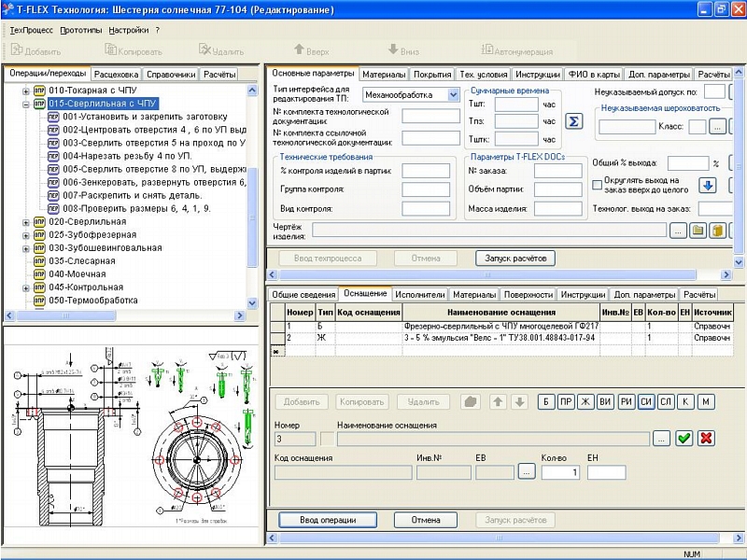This screenshot has height=560, width=747.
Task: Open ТехПроцесс menu
Action: 31,30
